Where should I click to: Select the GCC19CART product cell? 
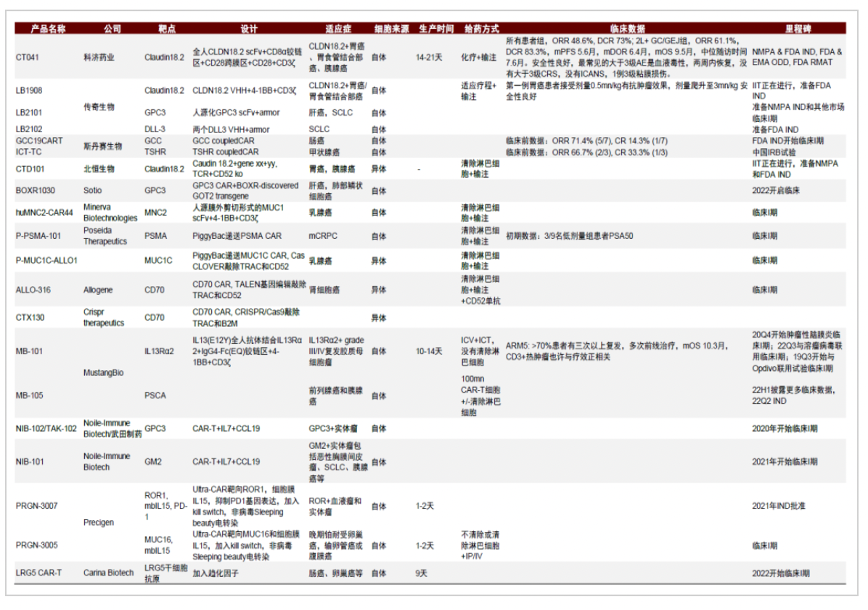pyautogui.click(x=39, y=141)
